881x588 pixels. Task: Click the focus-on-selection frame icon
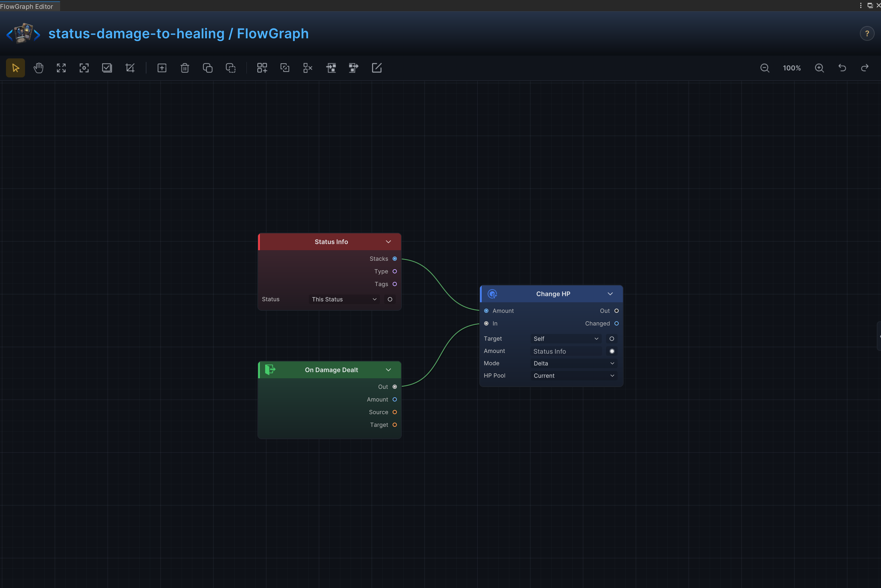point(84,68)
